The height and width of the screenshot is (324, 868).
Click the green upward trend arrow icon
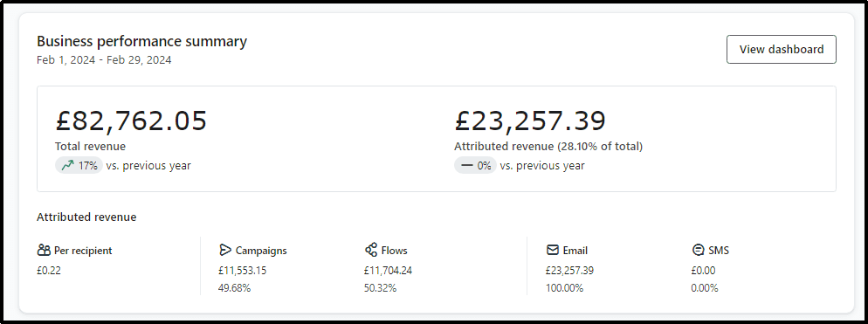tap(67, 165)
